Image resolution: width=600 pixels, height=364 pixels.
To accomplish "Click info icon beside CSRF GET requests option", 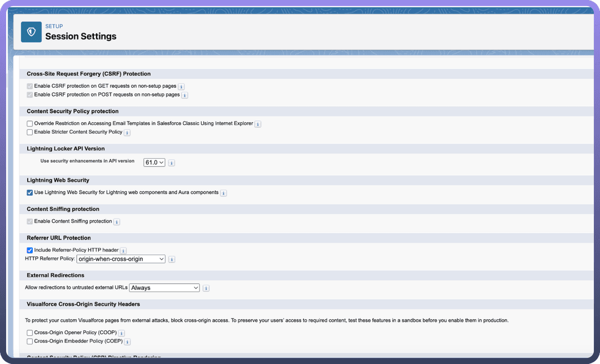I will pyautogui.click(x=181, y=87).
